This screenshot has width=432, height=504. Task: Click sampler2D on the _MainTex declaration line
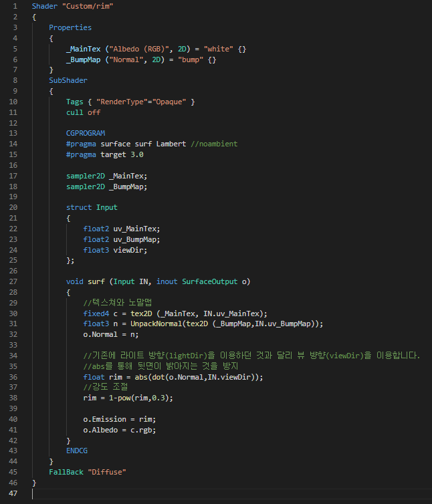(86, 176)
